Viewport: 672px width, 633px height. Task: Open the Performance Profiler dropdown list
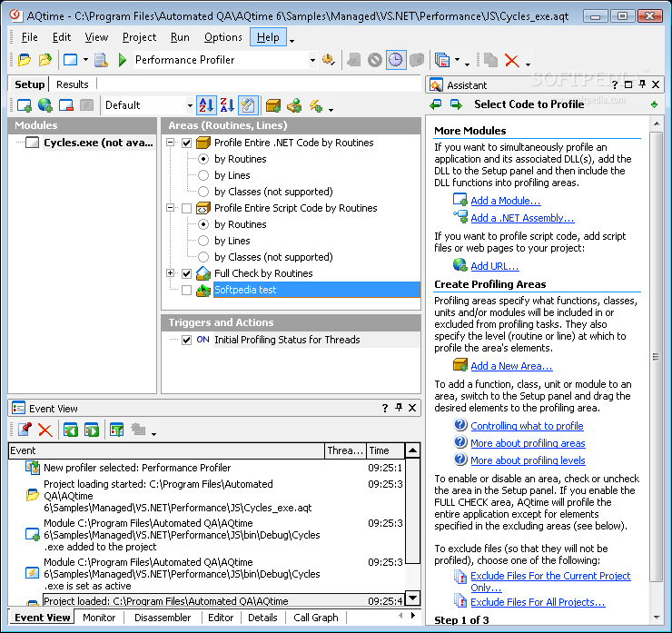pos(313,60)
